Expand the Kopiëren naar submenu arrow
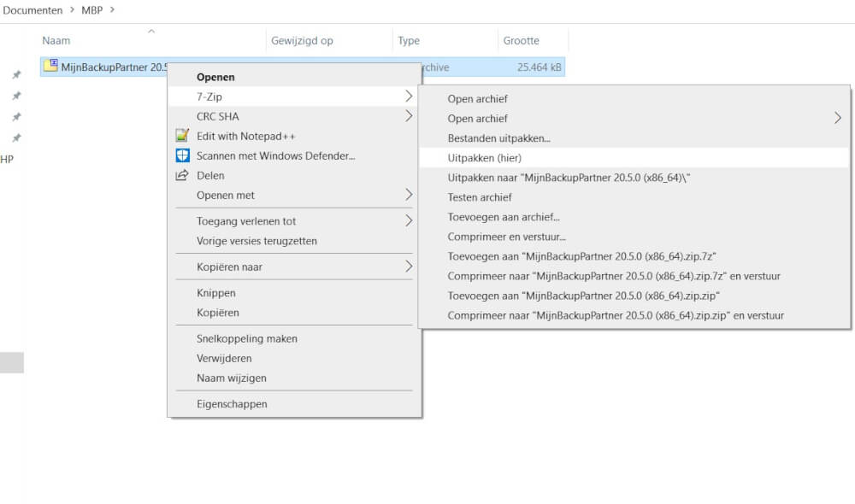This screenshot has width=855, height=504. coord(409,267)
